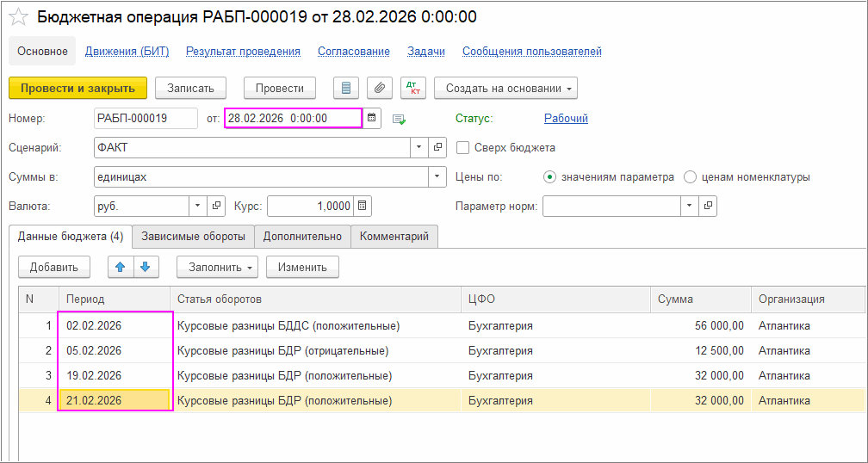Select the значениям параметра radio option
Viewport: 868px width, 463px height.
550,177
